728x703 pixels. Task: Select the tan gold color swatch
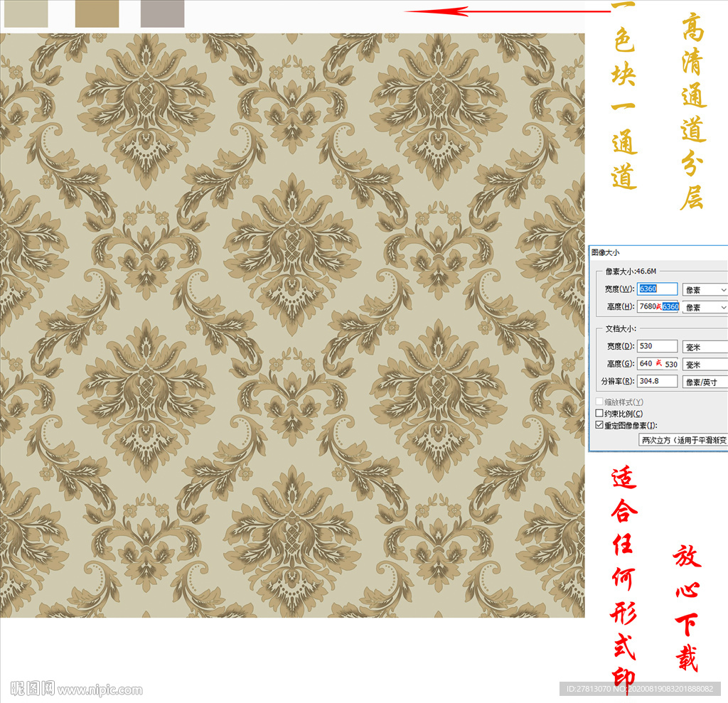click(x=97, y=14)
